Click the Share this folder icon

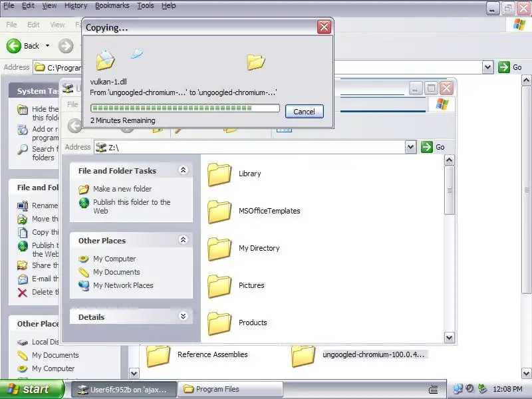(x=23, y=265)
